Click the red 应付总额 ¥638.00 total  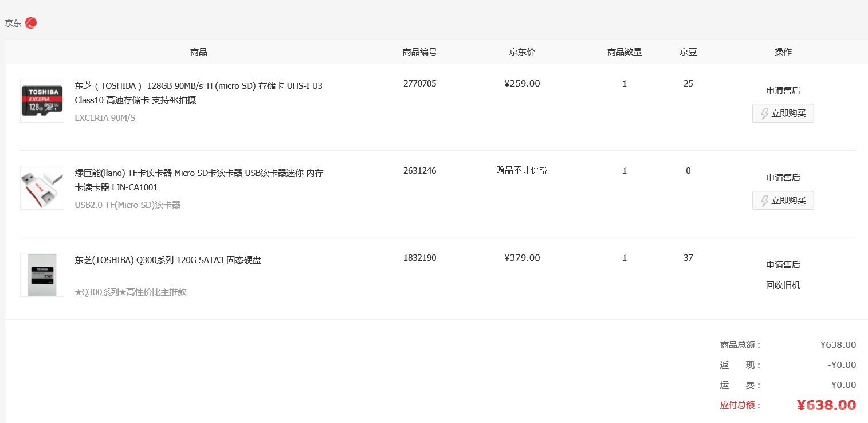pyautogui.click(x=827, y=405)
